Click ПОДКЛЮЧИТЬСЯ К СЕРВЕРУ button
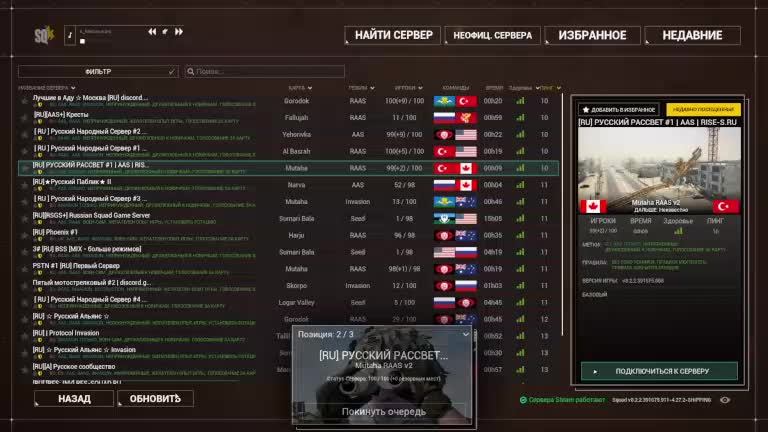 point(659,371)
